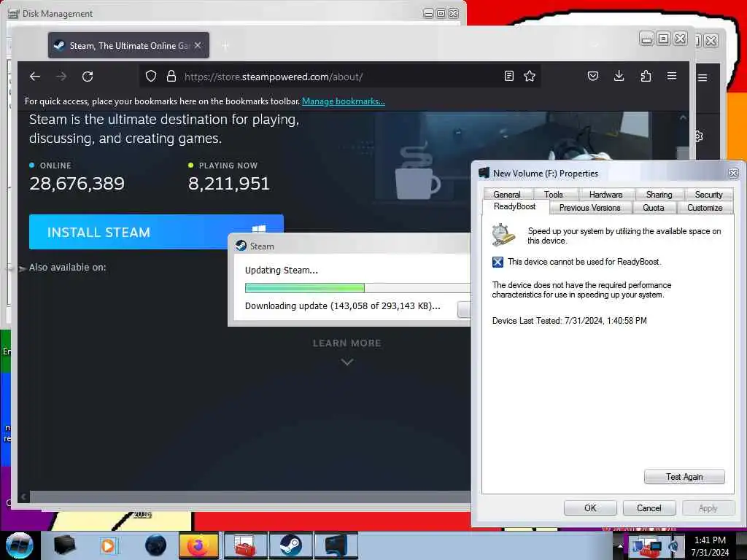Close the Steam browser tab
Viewport: 747px width, 560px height.
coord(198,45)
